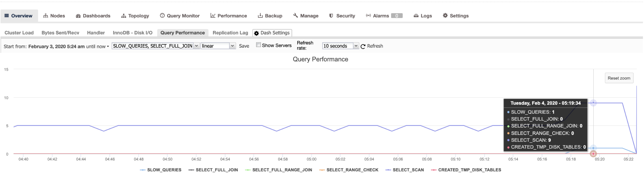Enable the Show Servers checkbox
This screenshot has width=644, height=180.
[x=258, y=45]
